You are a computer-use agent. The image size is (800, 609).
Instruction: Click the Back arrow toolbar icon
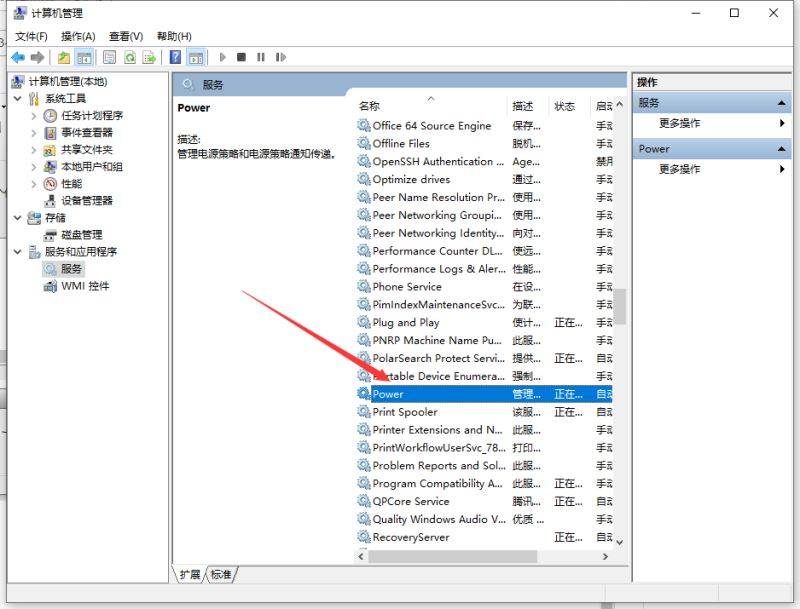click(x=18, y=57)
